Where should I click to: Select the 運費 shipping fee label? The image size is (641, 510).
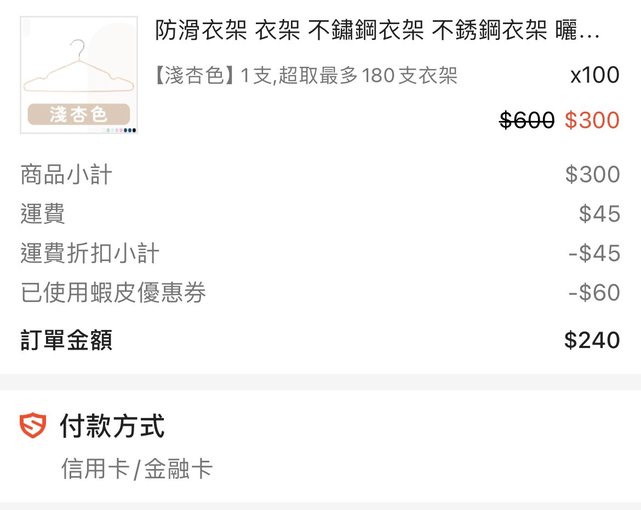click(43, 214)
